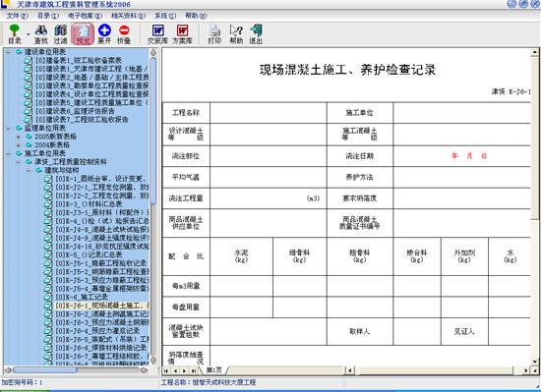Click the form horizontal scrollbar right arrow
541x392 pixels.
527,370
